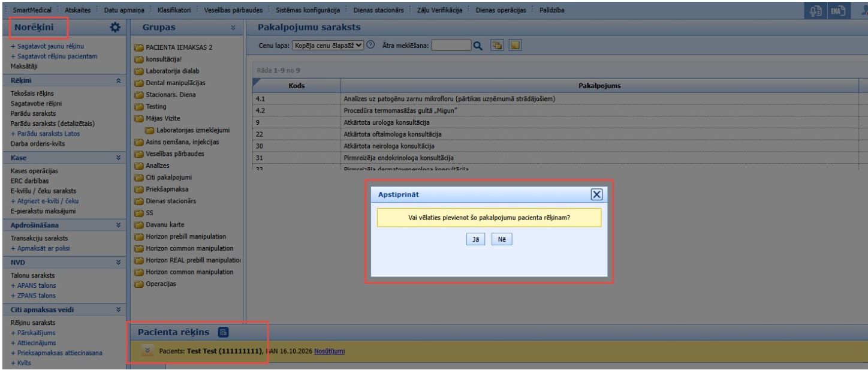Image resolution: width=868 pixels, height=370 pixels.
Task: Confirm with the Jā button
Action: (474, 239)
